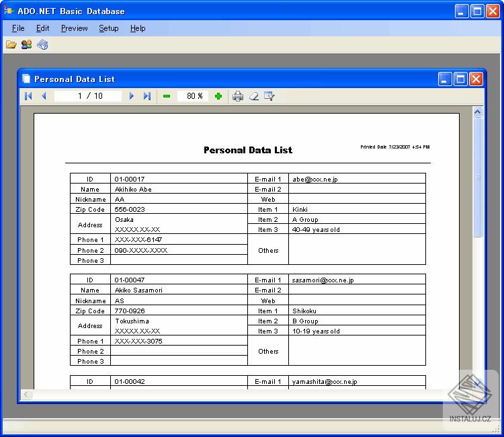
Task: Click the 80 % zoom field
Action: (193, 96)
